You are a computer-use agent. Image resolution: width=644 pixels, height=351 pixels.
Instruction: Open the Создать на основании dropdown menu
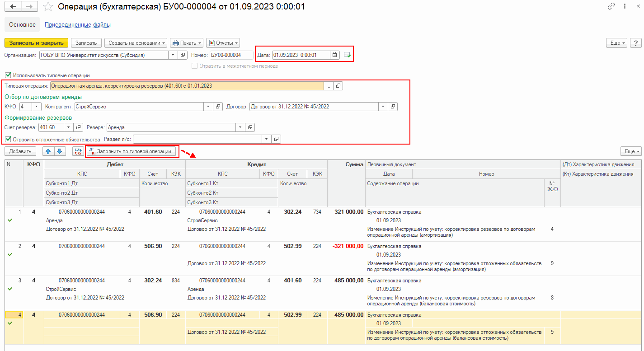click(136, 43)
